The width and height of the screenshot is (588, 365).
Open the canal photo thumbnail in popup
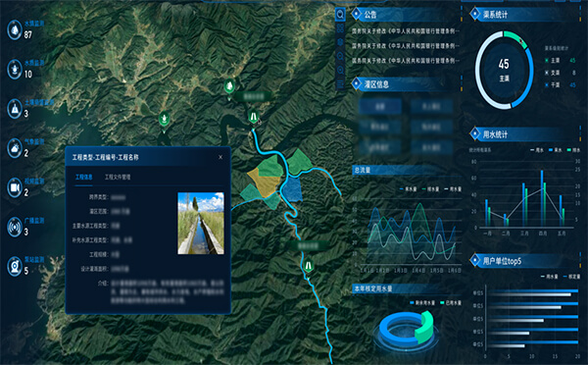[x=201, y=224]
